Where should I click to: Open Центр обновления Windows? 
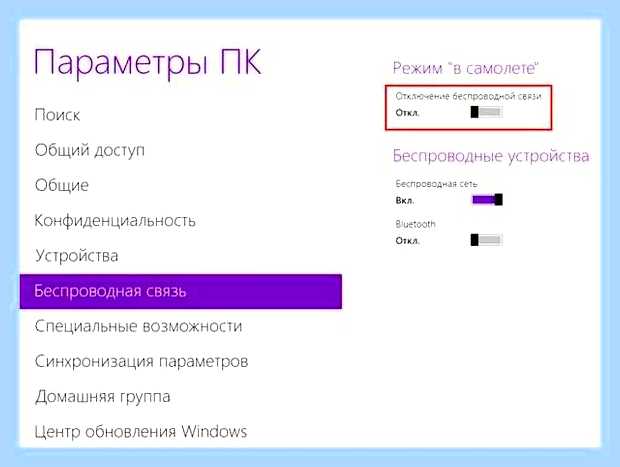tap(141, 431)
